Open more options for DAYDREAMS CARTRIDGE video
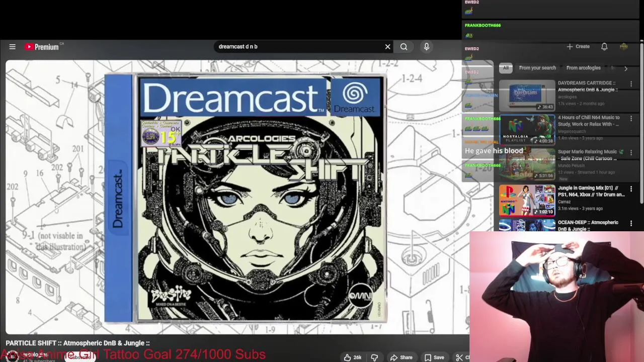Screen dimensions: 644x362 click(631, 84)
